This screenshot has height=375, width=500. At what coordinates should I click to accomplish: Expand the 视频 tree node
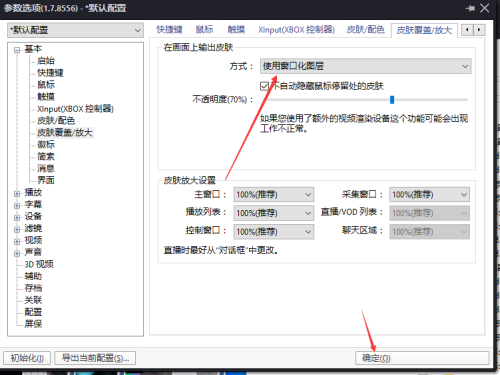click(x=17, y=241)
